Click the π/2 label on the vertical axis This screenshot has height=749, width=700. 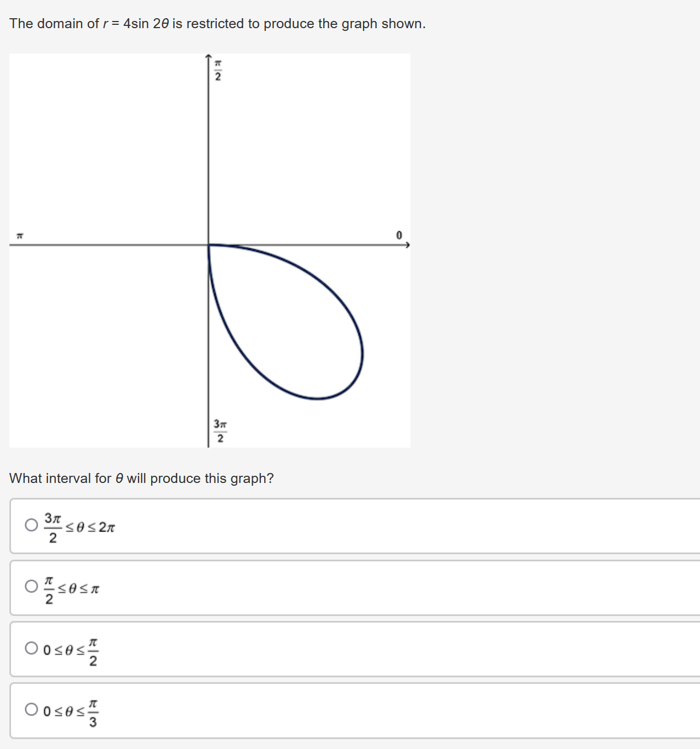(x=218, y=70)
